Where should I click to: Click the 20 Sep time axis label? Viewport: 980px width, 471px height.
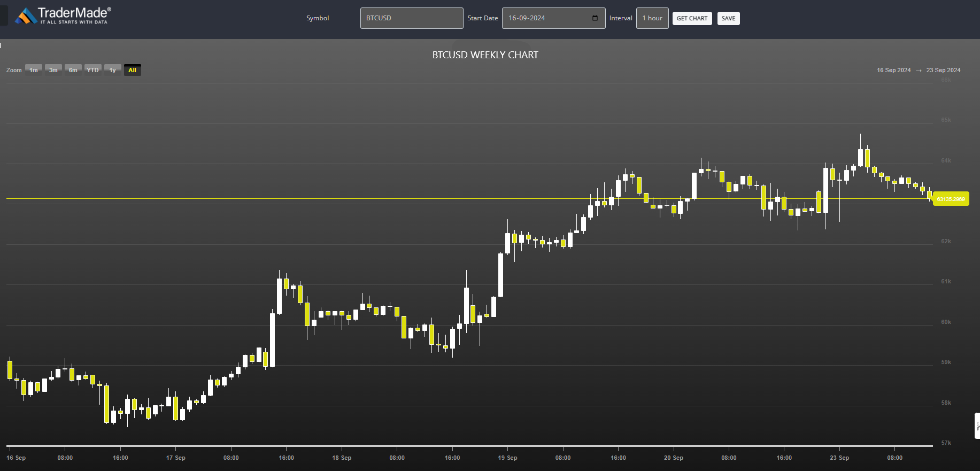pos(674,458)
